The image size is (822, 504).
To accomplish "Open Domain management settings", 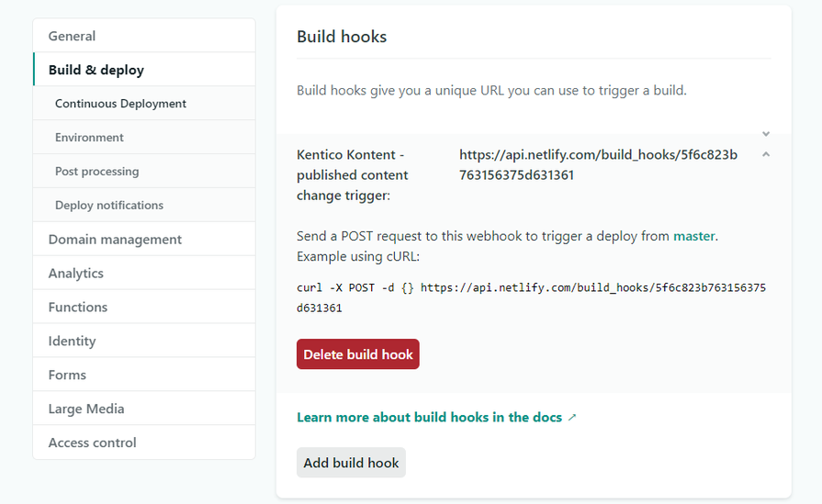I will [115, 240].
